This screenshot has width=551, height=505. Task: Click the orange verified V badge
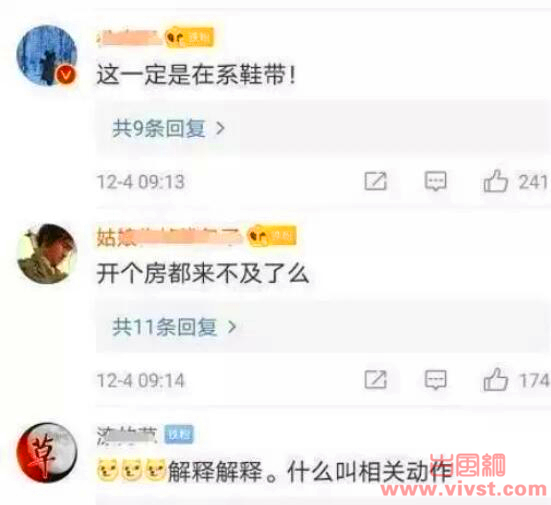click(66, 75)
